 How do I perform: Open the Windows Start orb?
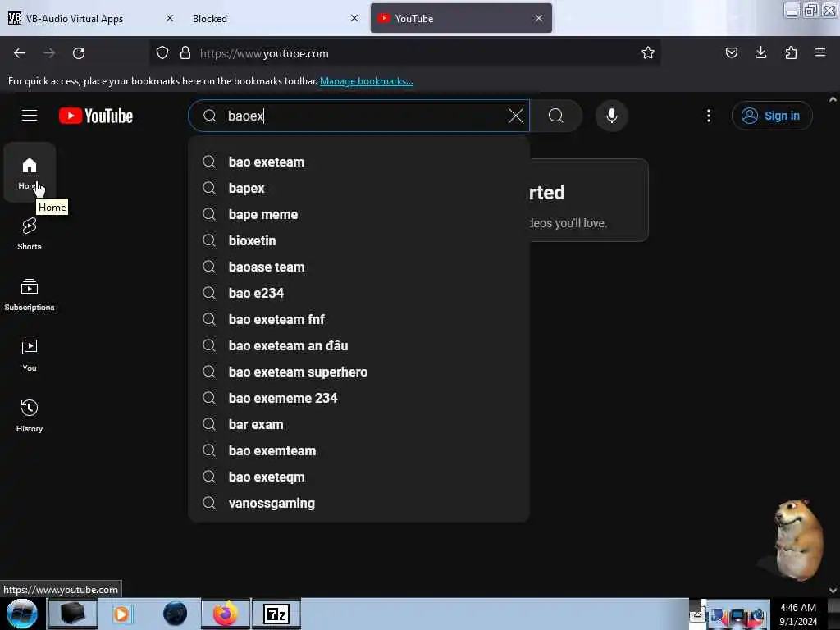click(x=22, y=614)
